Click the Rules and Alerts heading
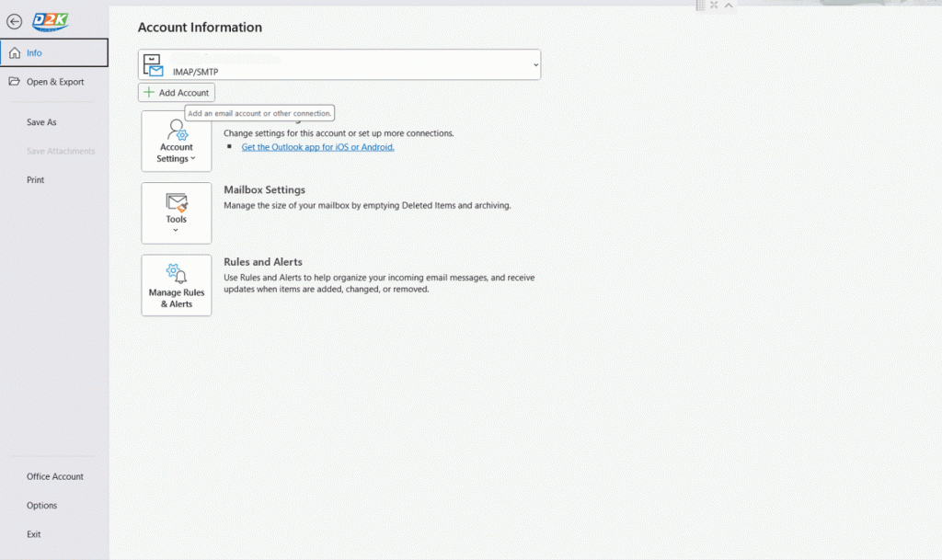Image resolution: width=942 pixels, height=560 pixels. (263, 262)
